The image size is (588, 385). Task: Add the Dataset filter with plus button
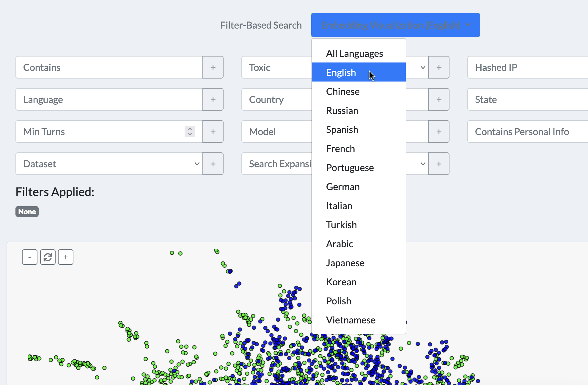[x=213, y=164]
